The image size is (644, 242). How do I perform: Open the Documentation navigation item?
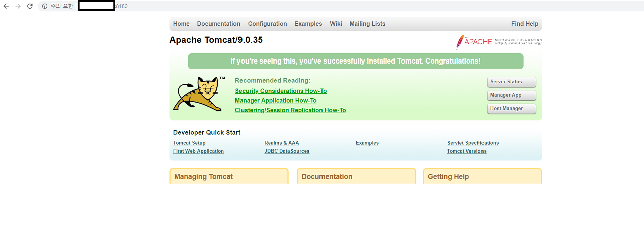[219, 24]
